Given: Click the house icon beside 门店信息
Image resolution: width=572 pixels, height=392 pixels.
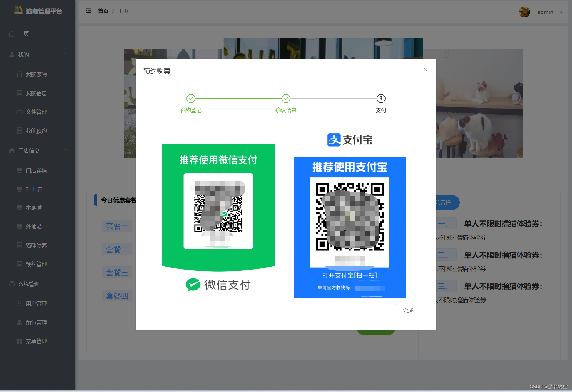Looking at the screenshot, I should 12,150.
